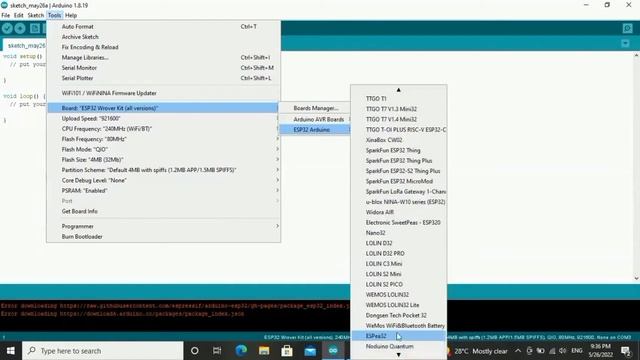This screenshot has height=360, width=640.
Task: Expand Flash Size 4MB submenu
Action: click(163, 160)
